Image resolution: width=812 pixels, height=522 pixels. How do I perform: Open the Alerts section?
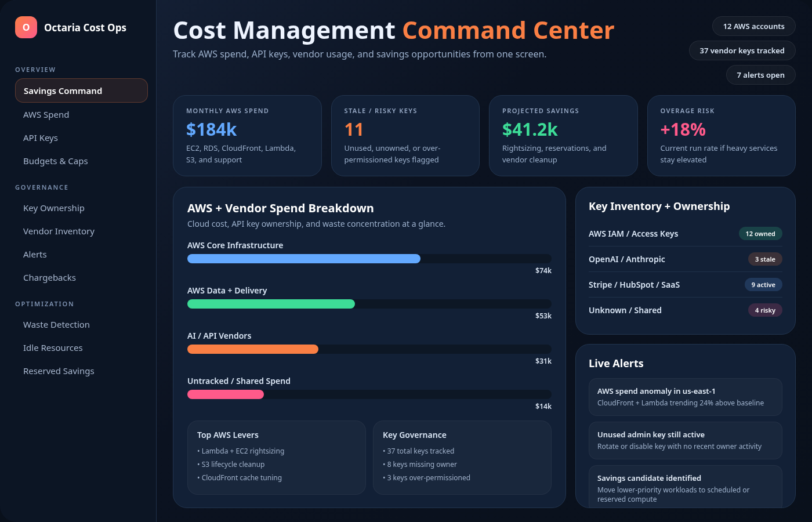(35, 254)
